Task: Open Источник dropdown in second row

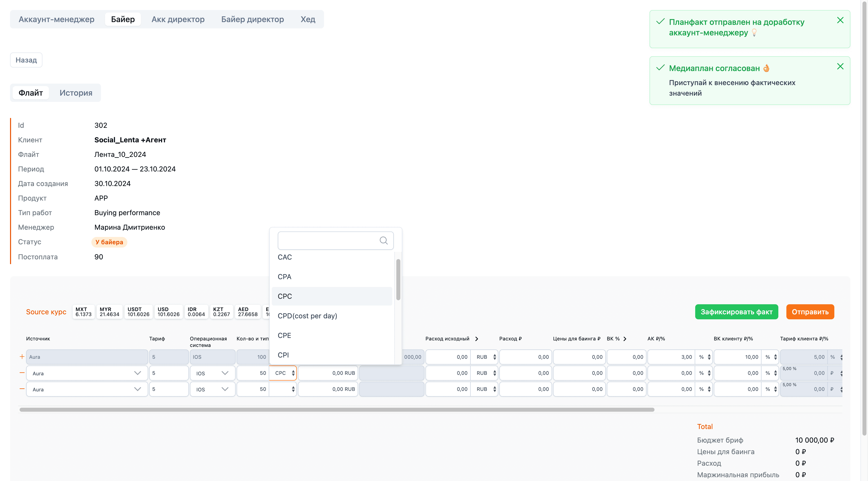Action: 87,373
